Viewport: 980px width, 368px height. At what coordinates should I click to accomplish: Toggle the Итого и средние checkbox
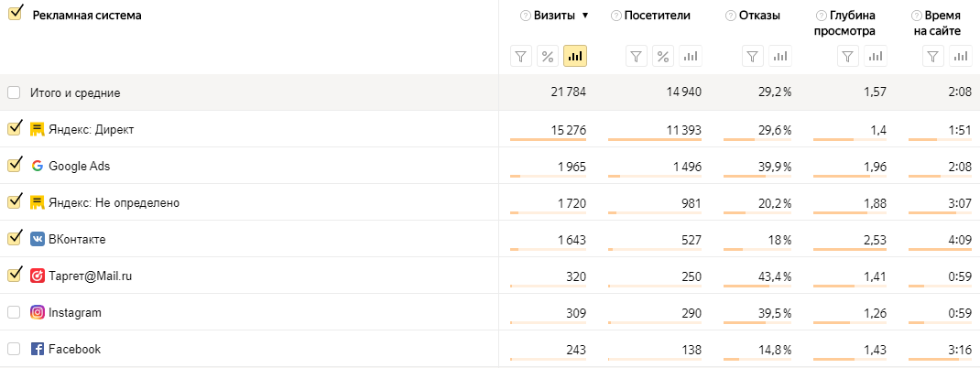(14, 92)
